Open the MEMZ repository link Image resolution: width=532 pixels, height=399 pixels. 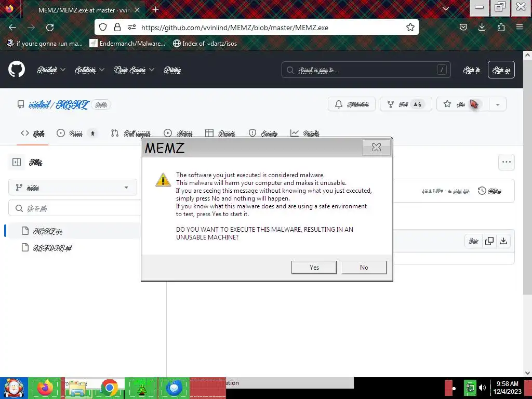coord(72,104)
